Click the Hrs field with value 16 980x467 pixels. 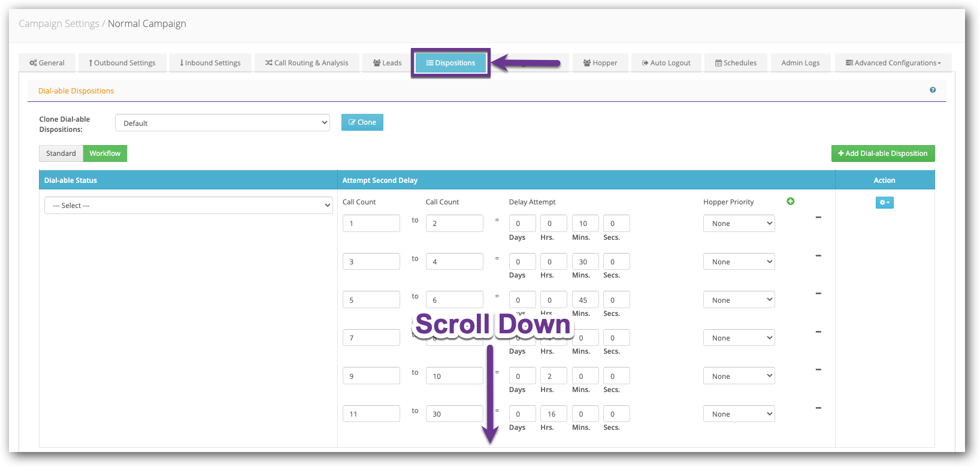553,414
